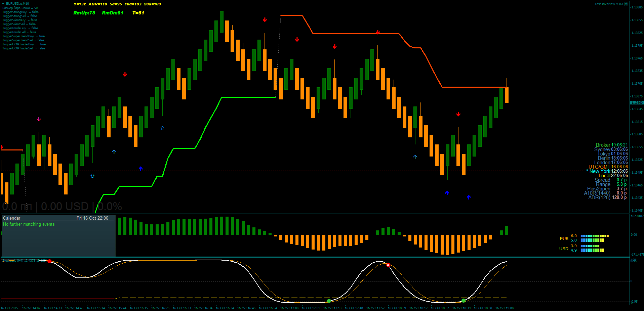The image size is (644, 311).
Task: Select the light blue up arrow near 16 Oct 15:44
Action: coord(114,152)
